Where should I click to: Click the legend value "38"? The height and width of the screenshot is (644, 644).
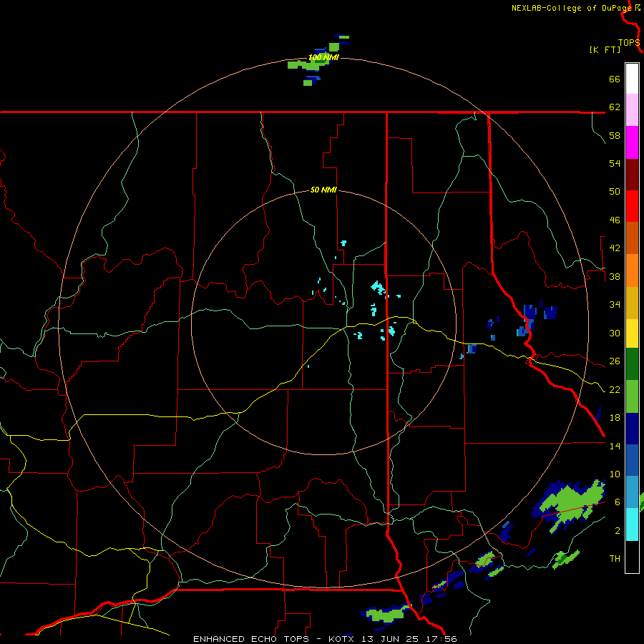(x=615, y=277)
